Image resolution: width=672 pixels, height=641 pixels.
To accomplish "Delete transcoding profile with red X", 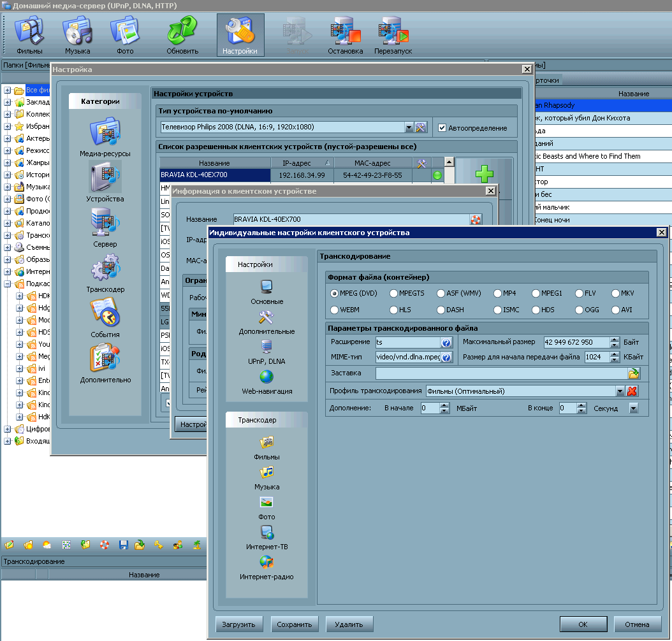I will (632, 391).
